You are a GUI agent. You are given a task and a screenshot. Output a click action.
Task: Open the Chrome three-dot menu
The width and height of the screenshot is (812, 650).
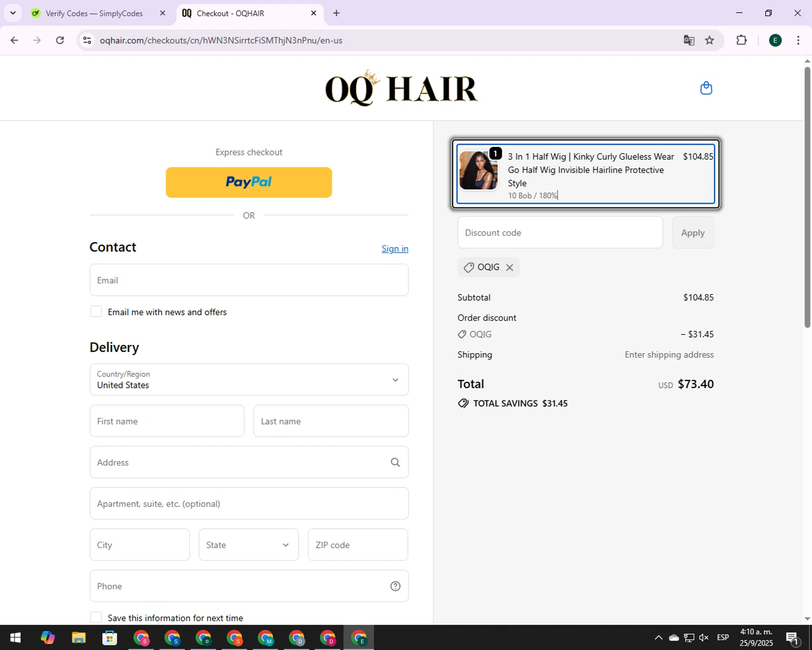[798, 40]
